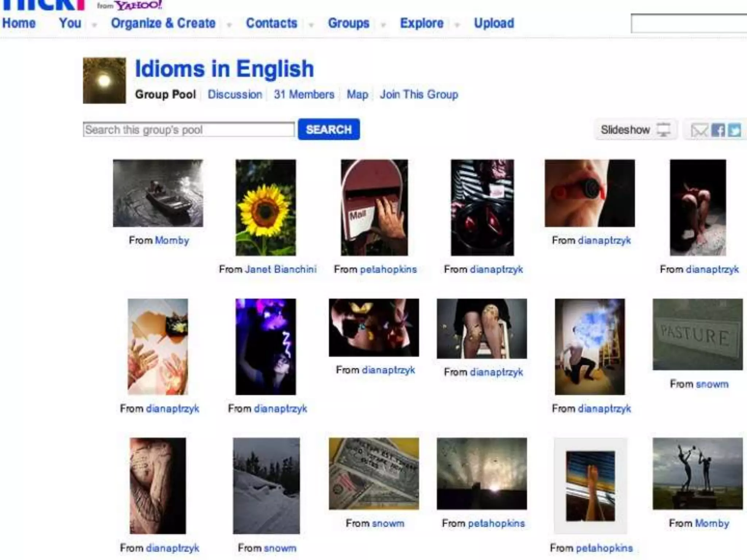Share the group on Facebook icon
This screenshot has width=747, height=560.
[x=718, y=130]
